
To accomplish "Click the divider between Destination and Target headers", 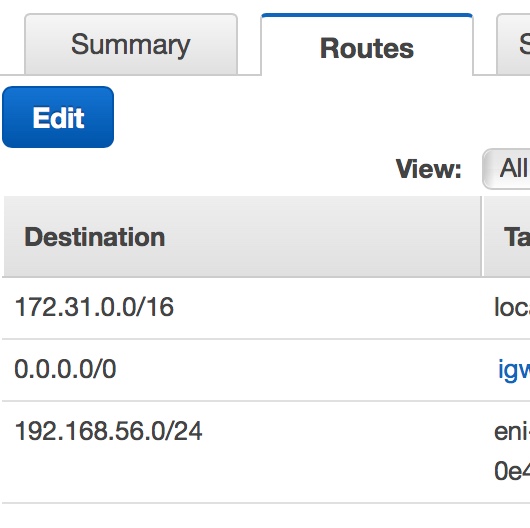I will 482,236.
